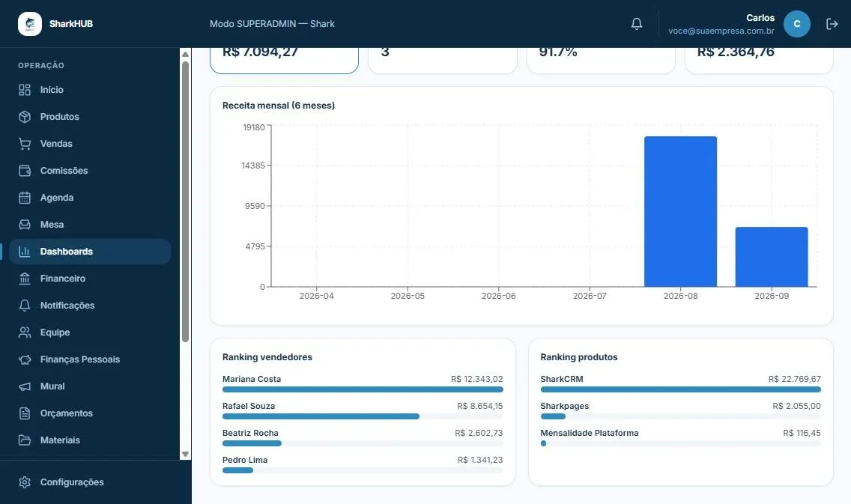Click the Notificações bell icon in sidebar
Image resolution: width=851 pixels, height=504 pixels.
(25, 306)
